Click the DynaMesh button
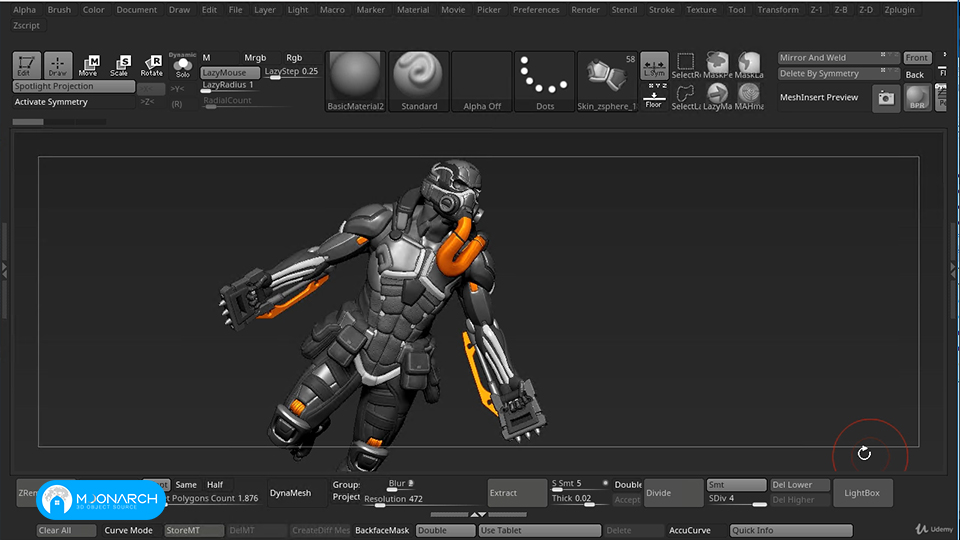The height and width of the screenshot is (540, 960). pyautogui.click(x=290, y=493)
